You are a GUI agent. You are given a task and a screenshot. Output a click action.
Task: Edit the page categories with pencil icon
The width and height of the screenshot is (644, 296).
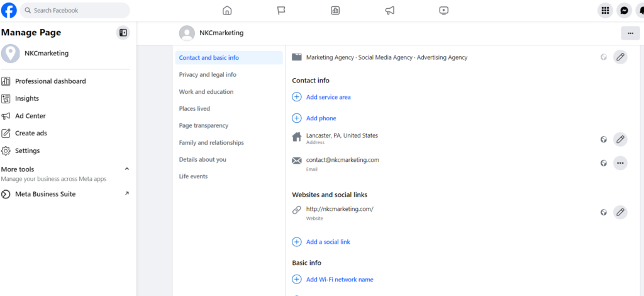point(620,57)
